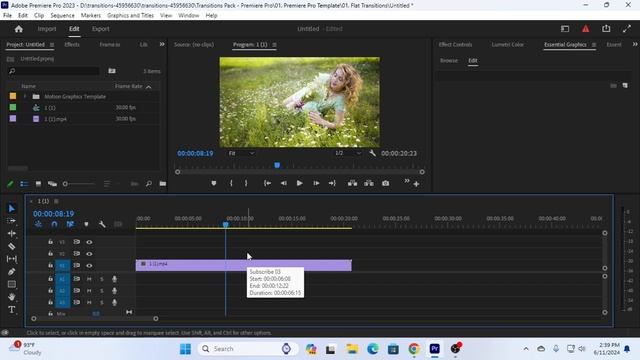Image resolution: width=640 pixels, height=360 pixels.
Task: Toggle V1 track output eye
Action: pos(89,266)
